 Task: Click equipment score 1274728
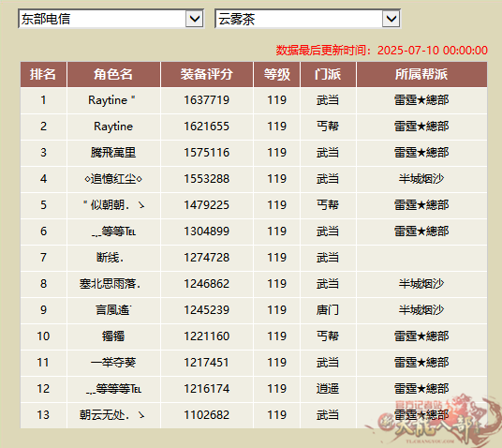tap(206, 258)
